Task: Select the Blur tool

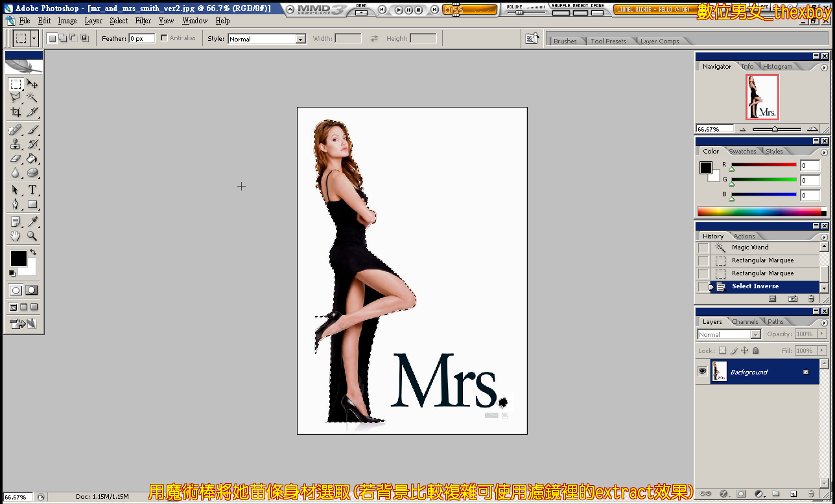Action: (16, 173)
